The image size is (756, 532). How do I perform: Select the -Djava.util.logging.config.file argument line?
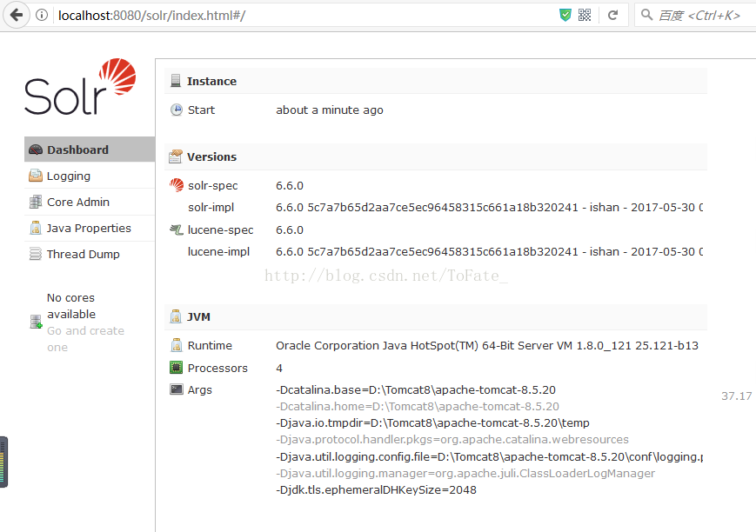point(490,456)
